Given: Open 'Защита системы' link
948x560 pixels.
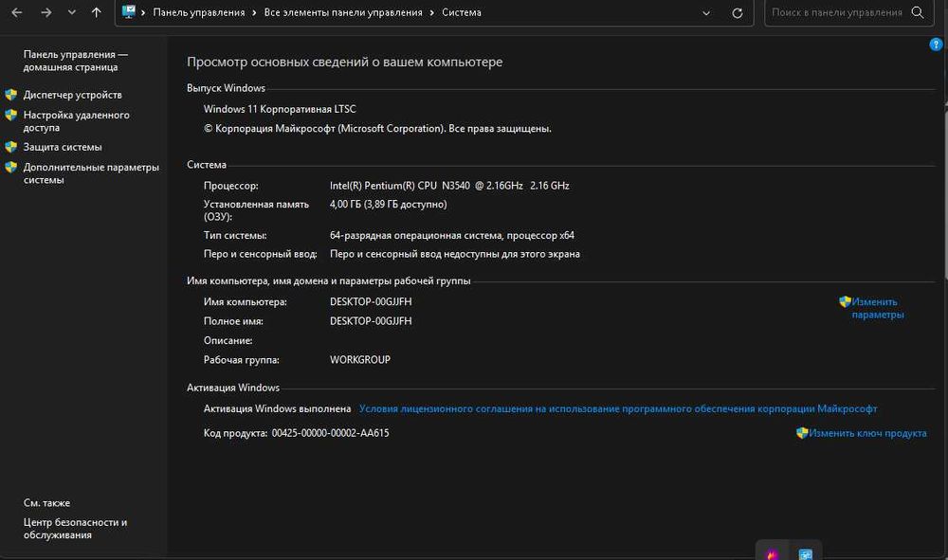Looking at the screenshot, I should click(63, 147).
